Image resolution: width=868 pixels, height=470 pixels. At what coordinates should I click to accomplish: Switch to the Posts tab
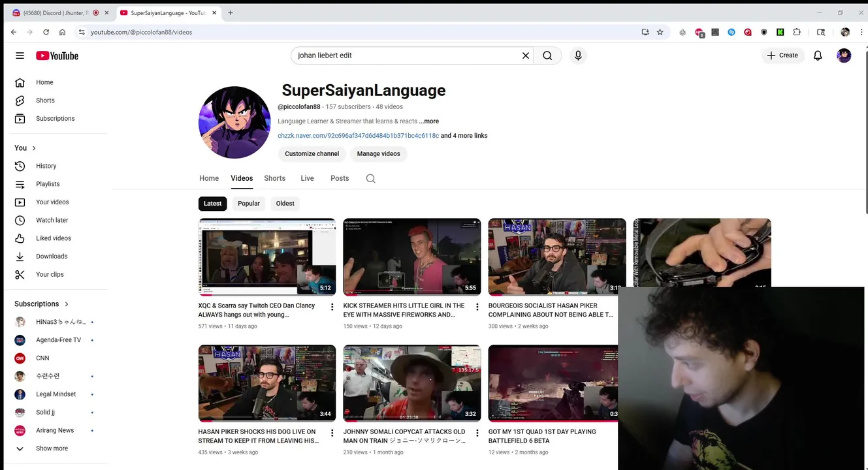click(x=340, y=178)
